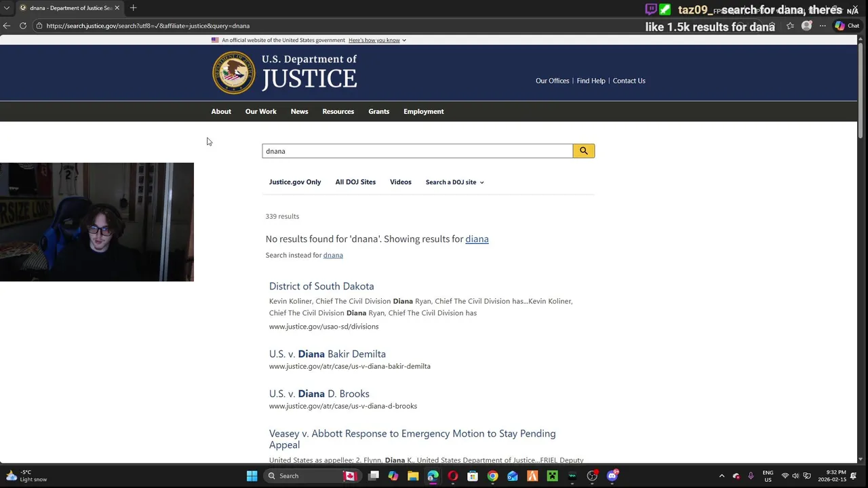Click the browser address bar URL

pyautogui.click(x=148, y=26)
